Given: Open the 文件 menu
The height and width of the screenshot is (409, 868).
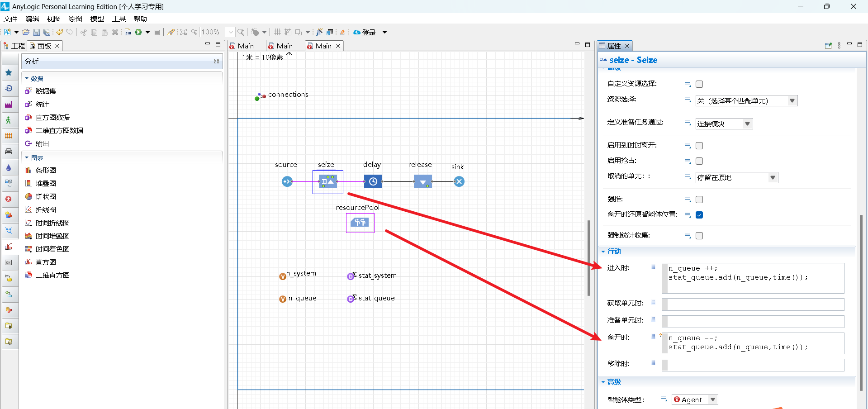Looking at the screenshot, I should [x=10, y=19].
